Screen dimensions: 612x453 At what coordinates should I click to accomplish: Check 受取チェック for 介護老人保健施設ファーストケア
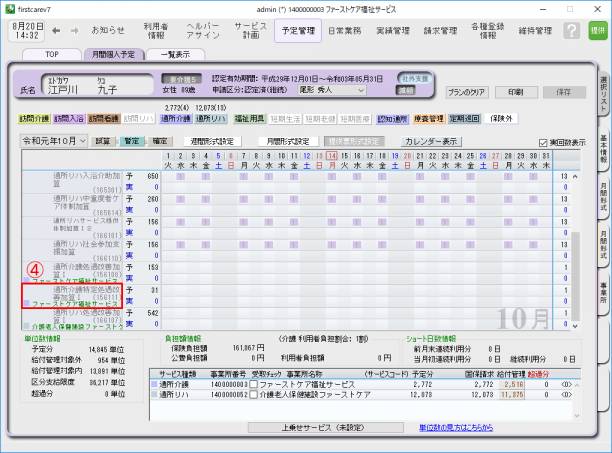[x=254, y=393]
